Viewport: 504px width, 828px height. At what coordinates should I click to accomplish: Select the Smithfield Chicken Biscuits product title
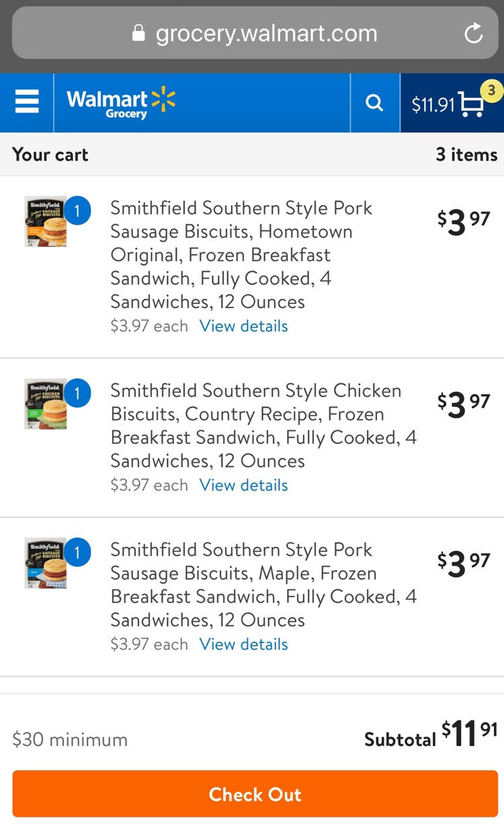[x=262, y=426]
